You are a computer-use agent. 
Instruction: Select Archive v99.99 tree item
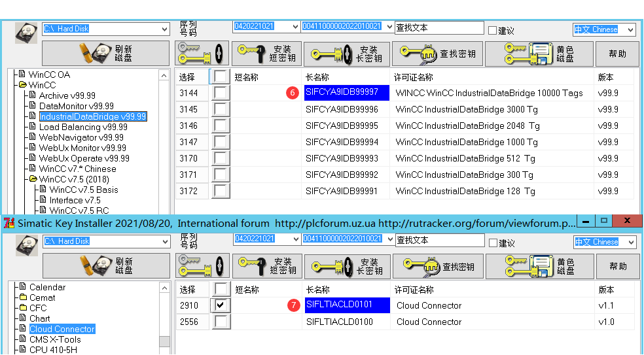coord(67,95)
